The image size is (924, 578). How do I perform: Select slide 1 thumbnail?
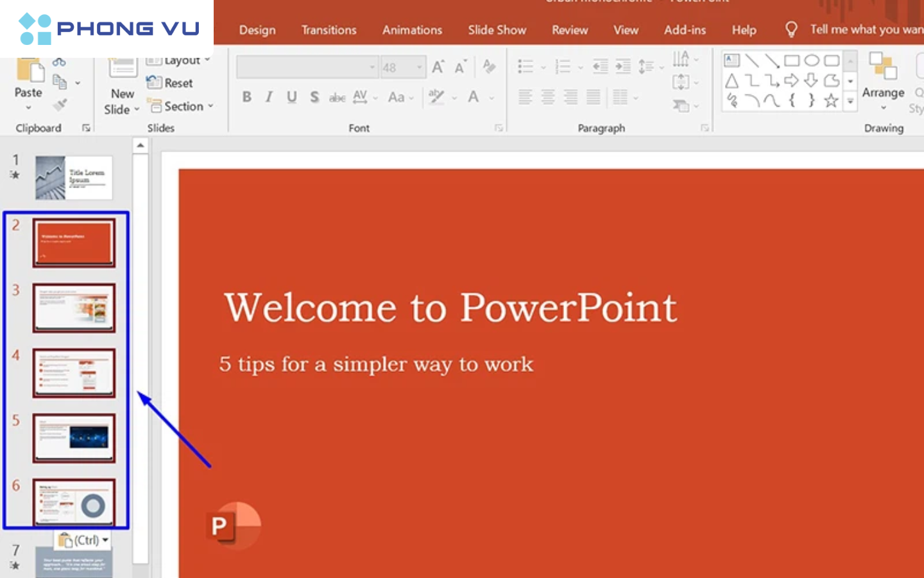(74, 177)
